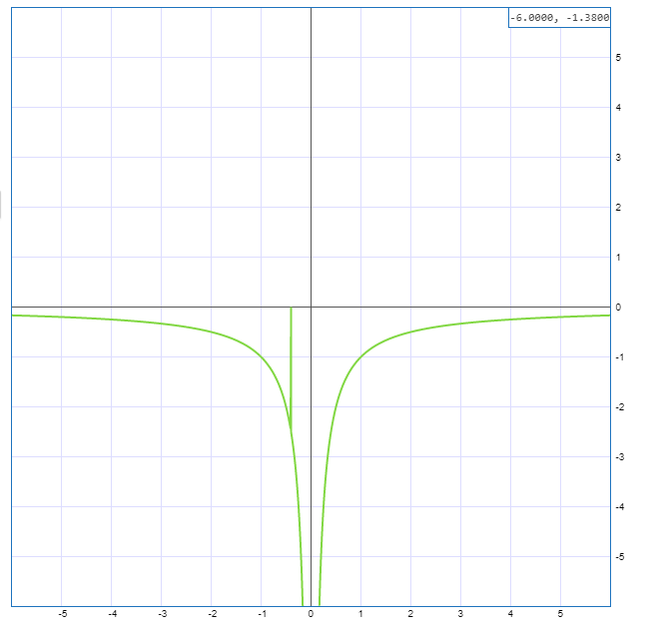Click the green curve above x-axis label -2
The width and height of the screenshot is (666, 644).
coord(212,331)
